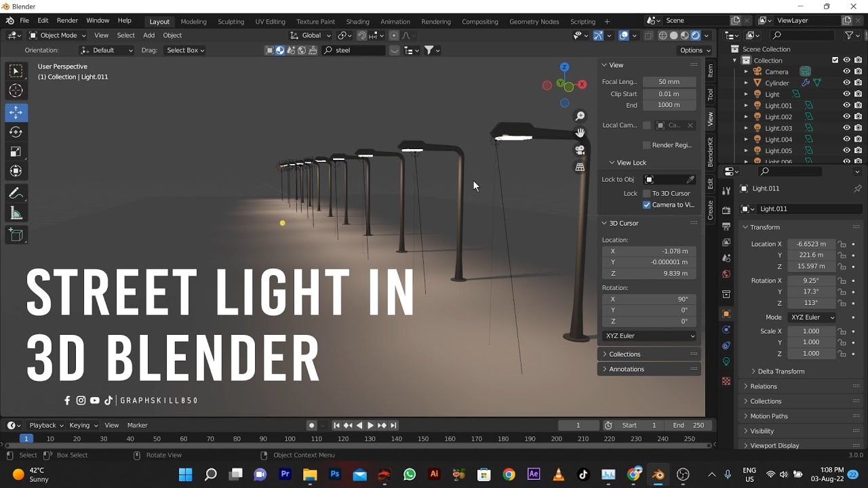Screen dimensions: 868x488
Task: Open the Item sidebar tab
Action: [710, 70]
